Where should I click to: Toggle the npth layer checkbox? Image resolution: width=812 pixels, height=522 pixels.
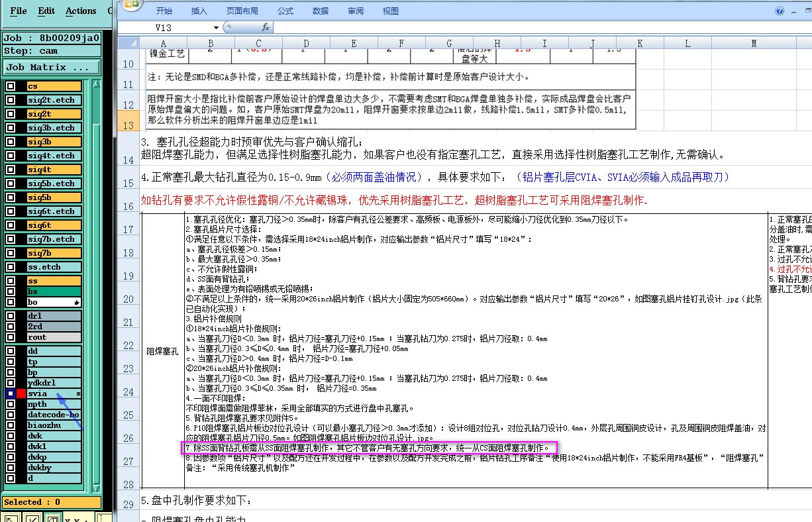tap(11, 404)
